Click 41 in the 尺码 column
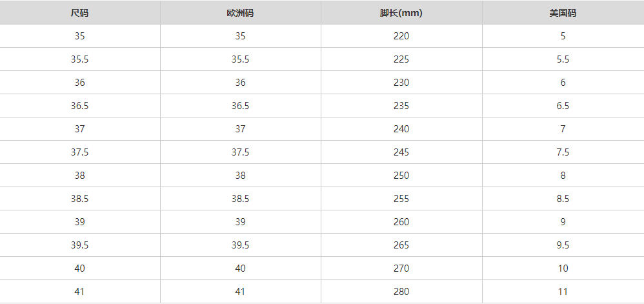This screenshot has height=304, width=644. pos(79,292)
